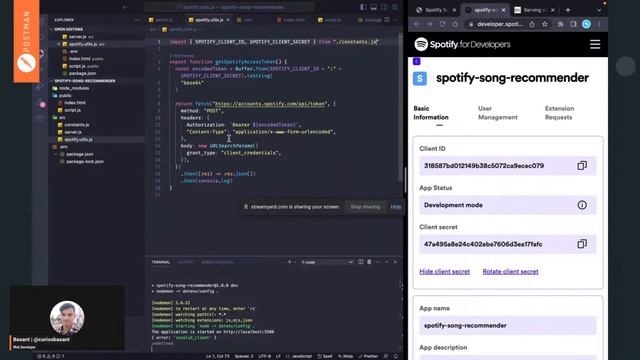Switch to the User Management tab
This screenshot has width=640, height=360.
[498, 113]
